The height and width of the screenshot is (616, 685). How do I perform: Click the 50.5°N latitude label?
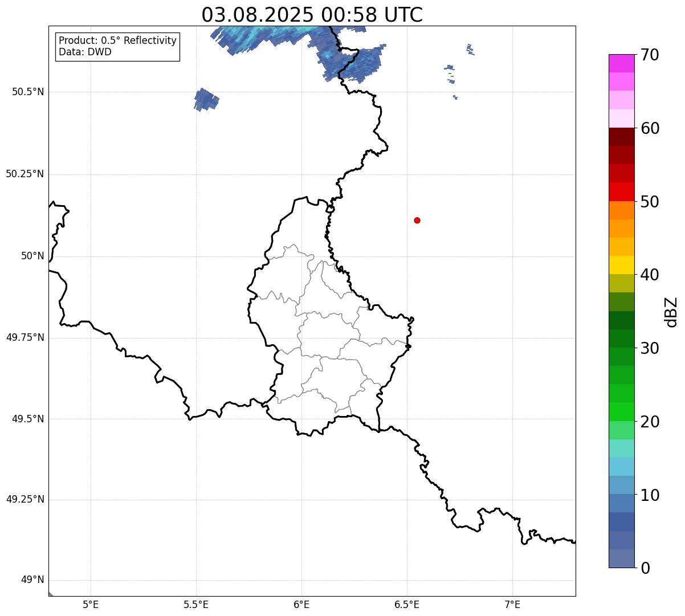pyautogui.click(x=28, y=92)
